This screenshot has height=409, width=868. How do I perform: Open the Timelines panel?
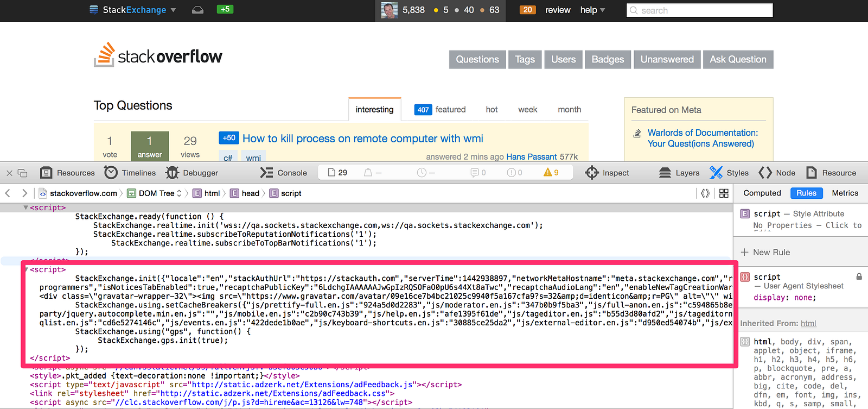coord(130,173)
